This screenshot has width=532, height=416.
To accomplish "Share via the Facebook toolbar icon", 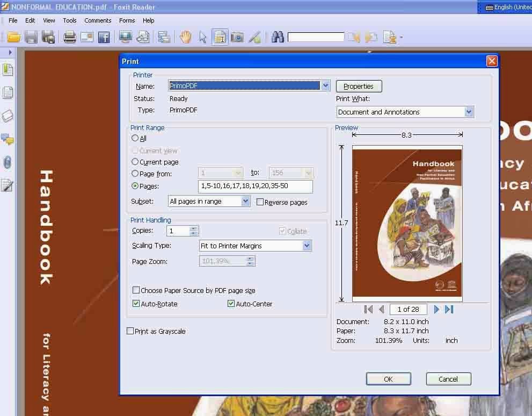I will [104, 37].
